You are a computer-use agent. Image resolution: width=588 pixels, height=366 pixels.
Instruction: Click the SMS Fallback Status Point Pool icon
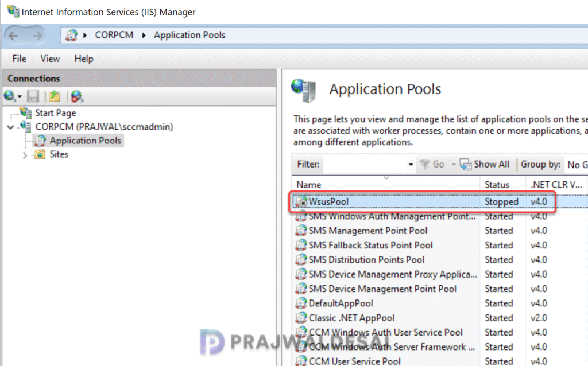[301, 246]
